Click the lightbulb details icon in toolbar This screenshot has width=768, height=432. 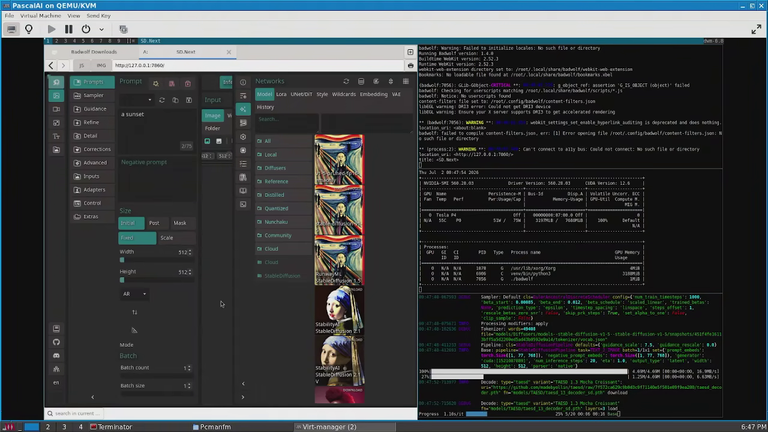tap(29, 29)
